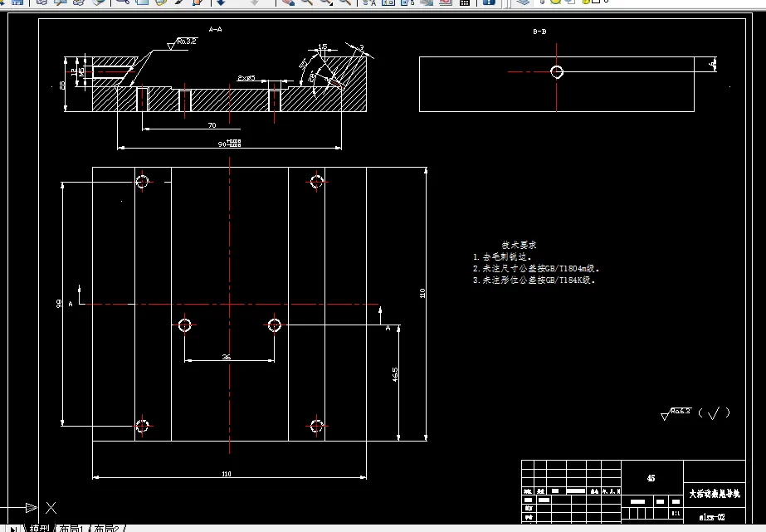766x532 pixels.
Task: Open the 布局1 layout tab
Action: [x=71, y=528]
